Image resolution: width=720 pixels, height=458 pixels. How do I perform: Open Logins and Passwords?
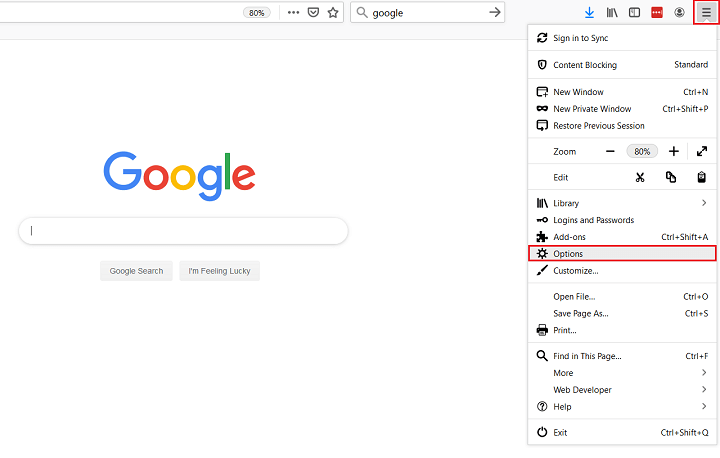(x=622, y=220)
